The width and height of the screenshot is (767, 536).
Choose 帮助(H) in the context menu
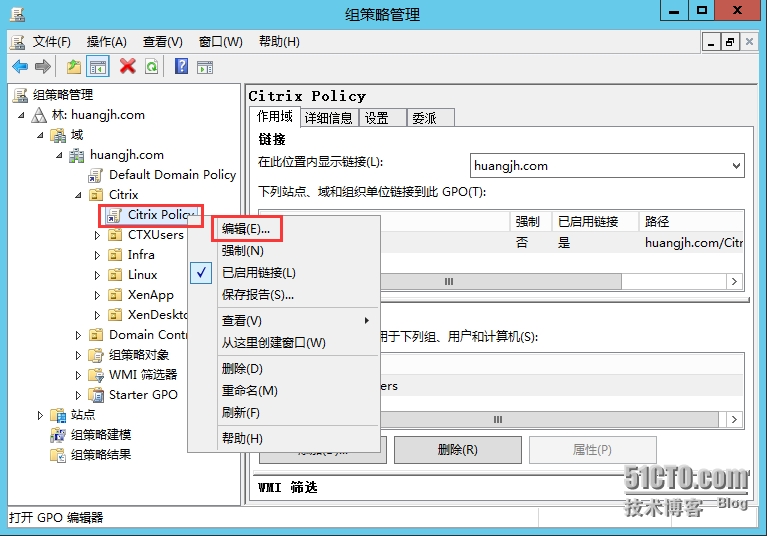[x=284, y=439]
